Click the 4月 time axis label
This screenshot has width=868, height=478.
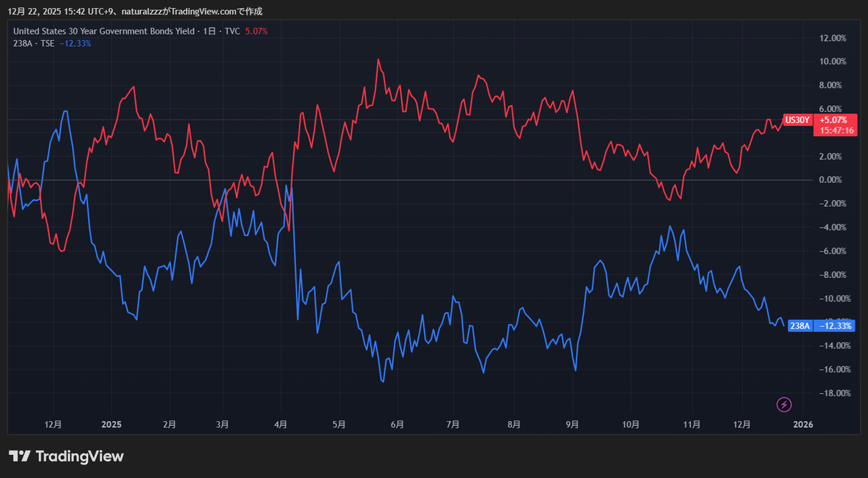281,424
